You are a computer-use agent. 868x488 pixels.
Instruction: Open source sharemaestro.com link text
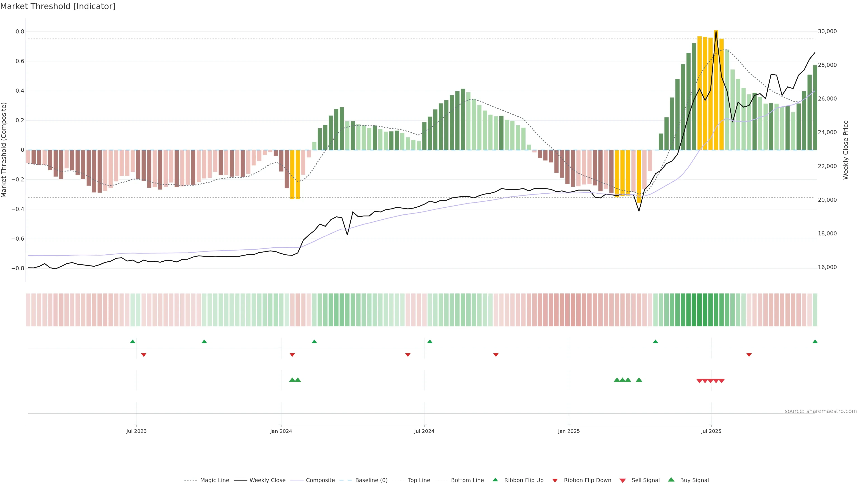[821, 411]
